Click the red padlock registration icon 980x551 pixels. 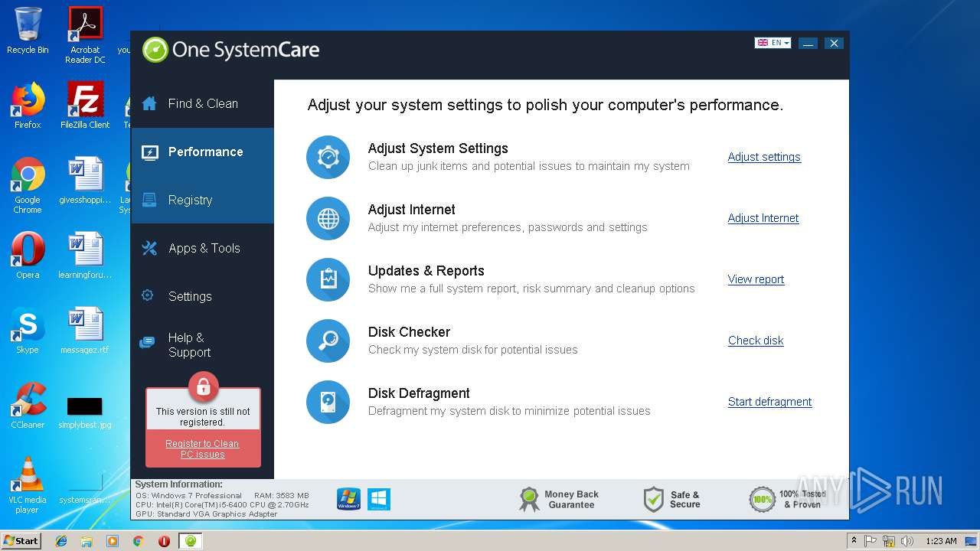203,387
